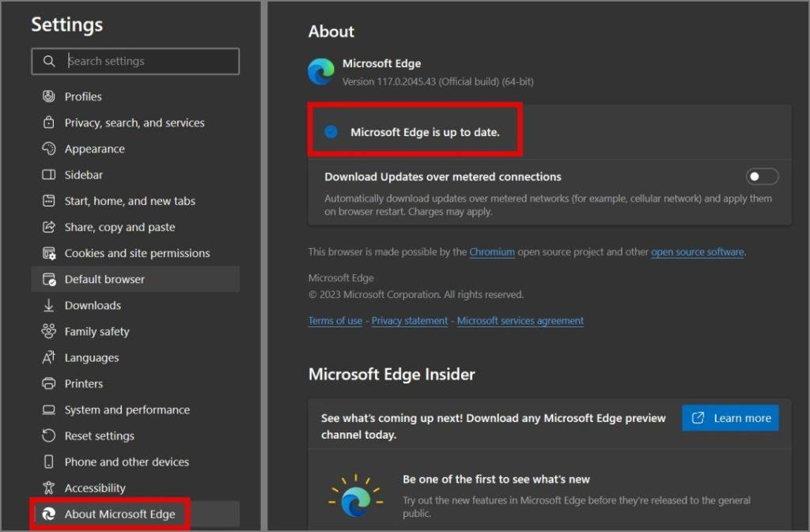Viewport: 810px width, 532px height.
Task: Click the Edge Insider sunburst logo
Action: (x=356, y=496)
